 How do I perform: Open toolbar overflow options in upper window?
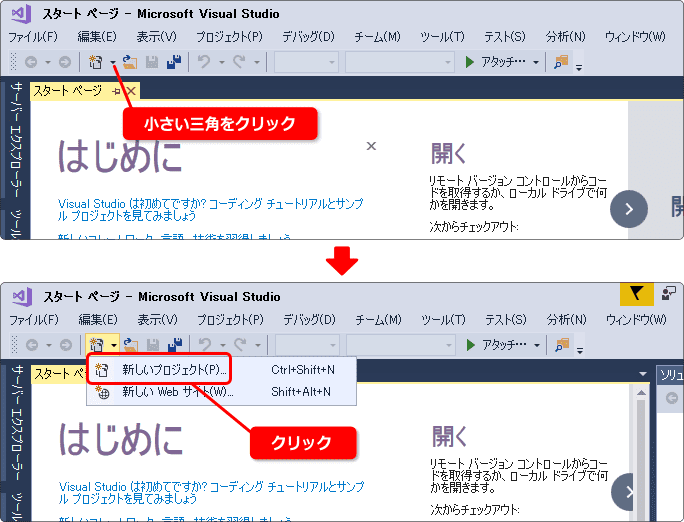579,67
